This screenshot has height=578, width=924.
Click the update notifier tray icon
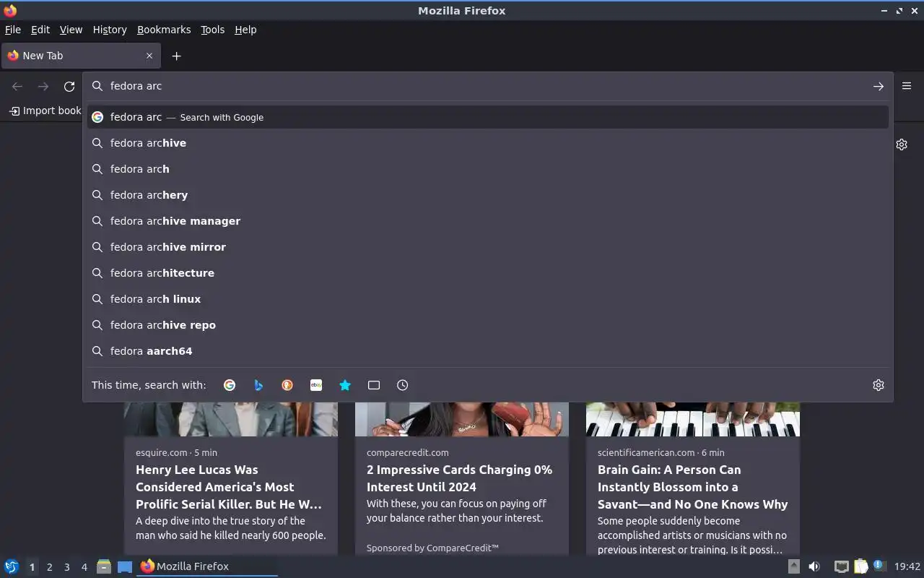(879, 566)
